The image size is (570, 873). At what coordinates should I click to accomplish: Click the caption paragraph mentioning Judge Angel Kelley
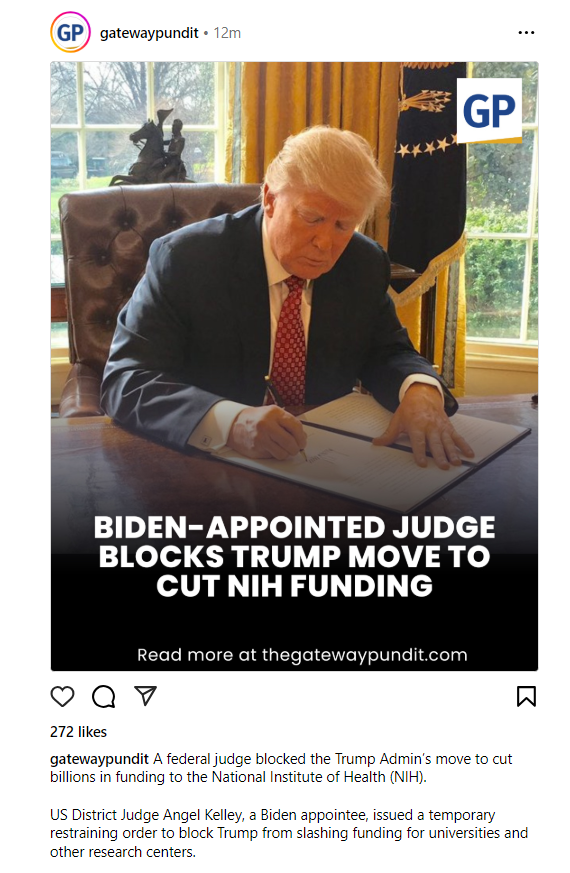pos(289,833)
